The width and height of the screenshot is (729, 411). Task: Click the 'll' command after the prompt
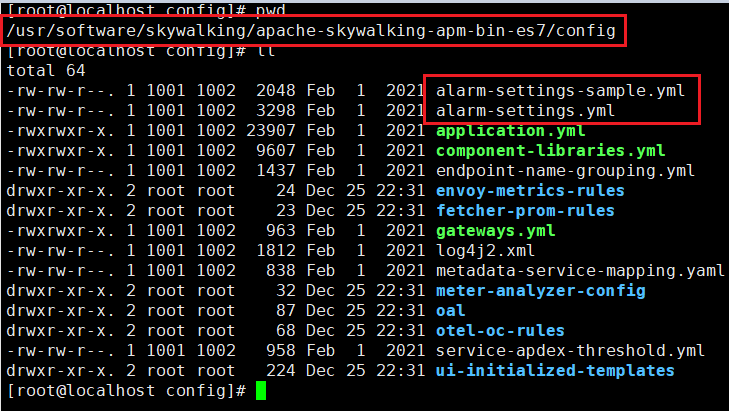point(266,51)
